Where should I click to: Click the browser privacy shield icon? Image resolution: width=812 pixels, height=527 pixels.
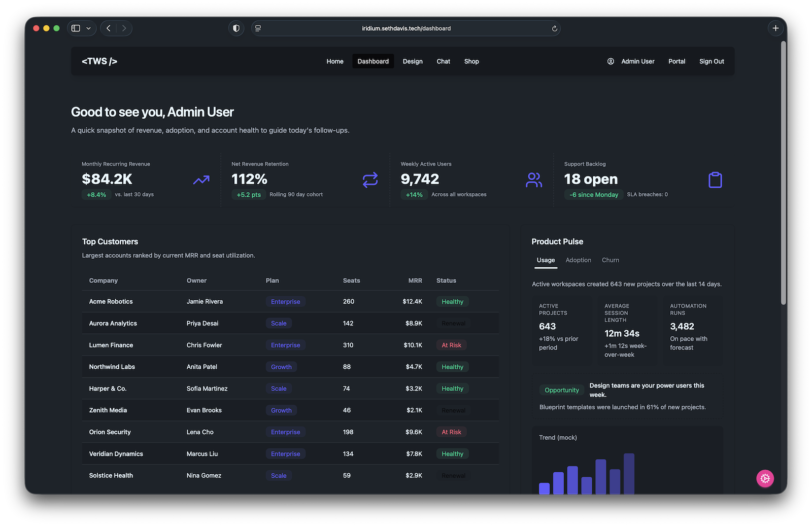[236, 28]
